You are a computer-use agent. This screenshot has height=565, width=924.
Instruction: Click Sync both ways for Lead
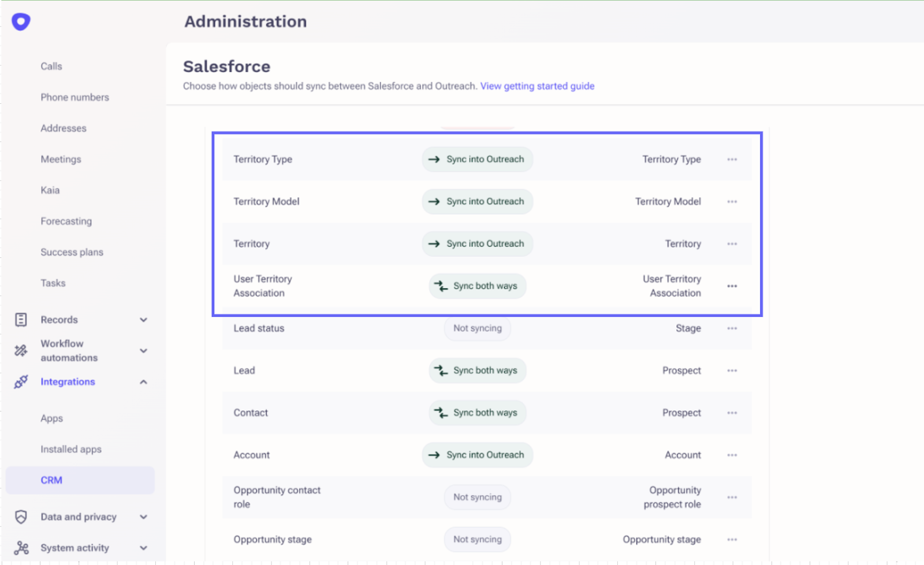[x=478, y=371]
